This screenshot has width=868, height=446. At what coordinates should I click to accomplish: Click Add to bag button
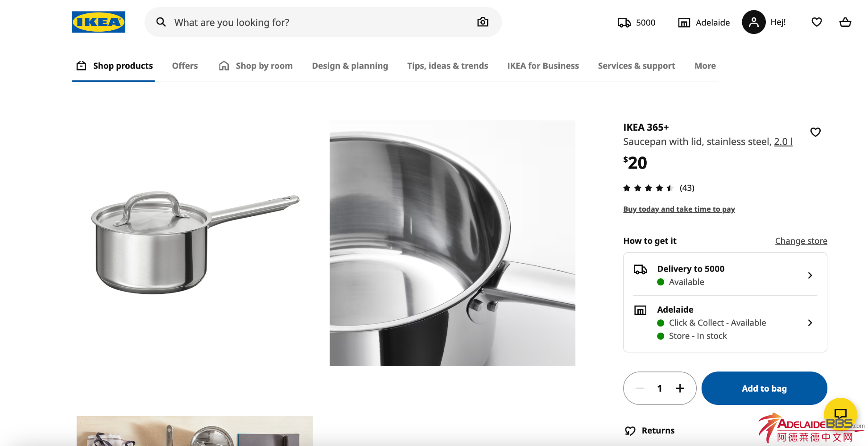(764, 388)
